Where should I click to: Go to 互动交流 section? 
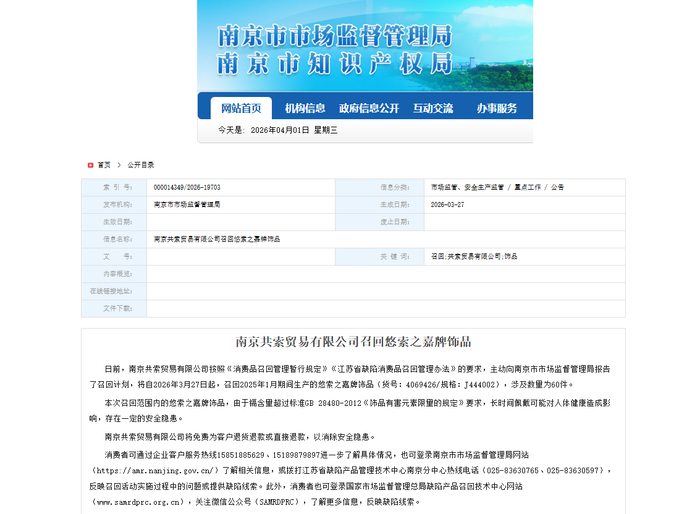click(433, 108)
